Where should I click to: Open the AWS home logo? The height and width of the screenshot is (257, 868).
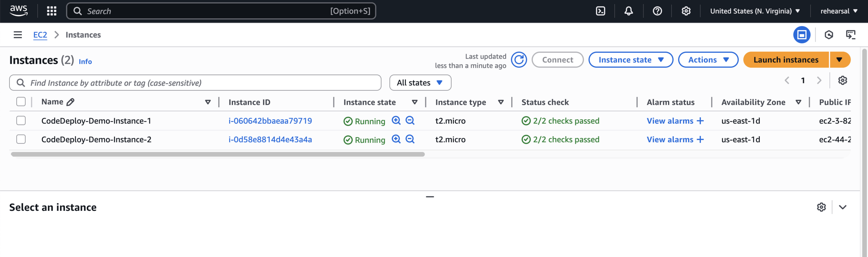18,11
